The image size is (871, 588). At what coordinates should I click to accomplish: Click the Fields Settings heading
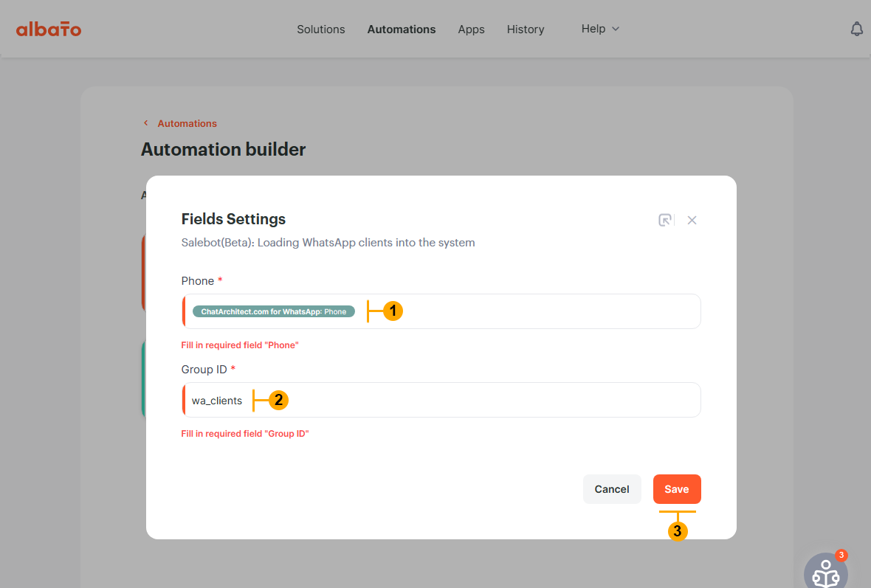click(x=233, y=219)
